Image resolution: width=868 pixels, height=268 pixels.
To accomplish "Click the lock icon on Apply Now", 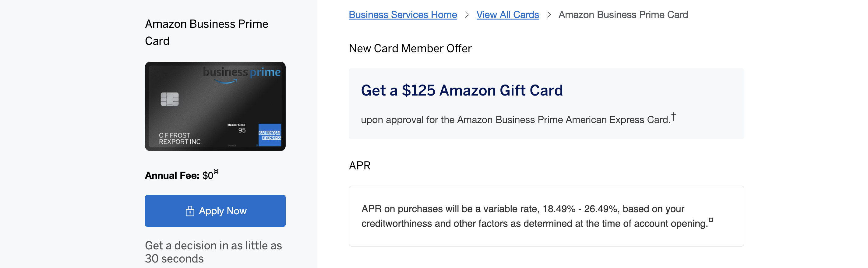I will pyautogui.click(x=190, y=211).
